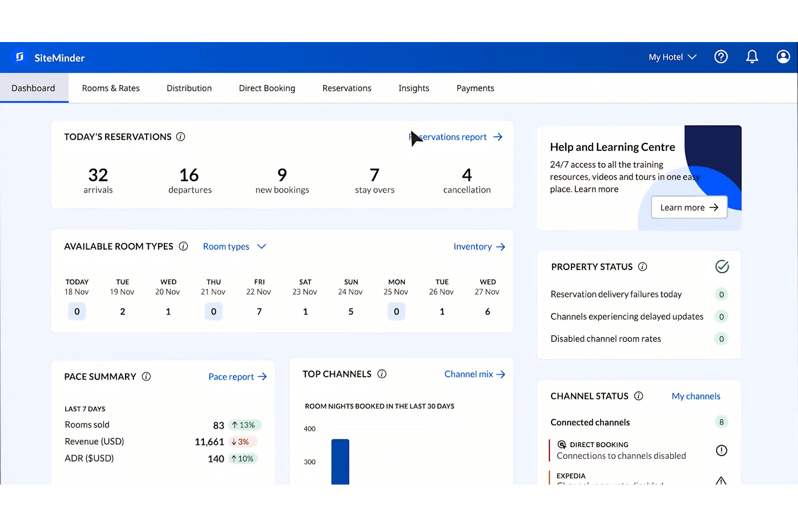Click the Reservation delivery failures count badge
Image resolution: width=798 pixels, height=532 pixels.
point(721,294)
